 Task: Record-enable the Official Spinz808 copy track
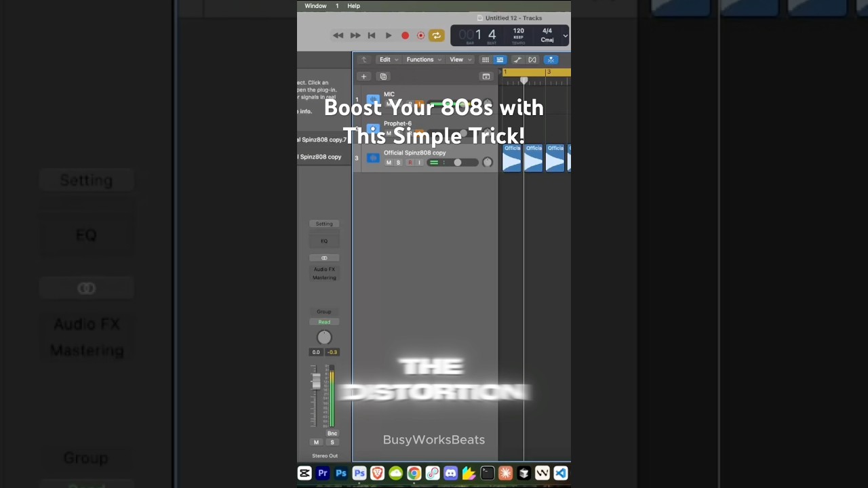409,163
